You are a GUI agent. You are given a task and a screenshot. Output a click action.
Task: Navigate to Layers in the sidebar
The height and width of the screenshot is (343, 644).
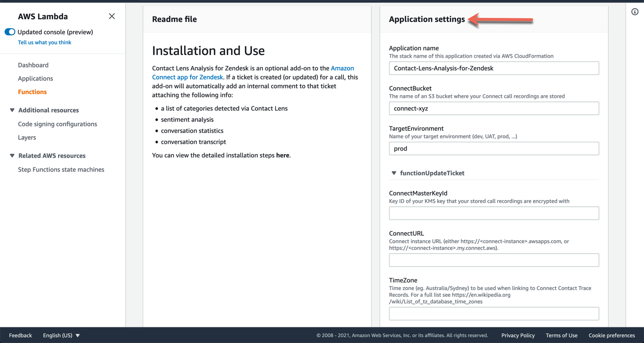click(27, 138)
